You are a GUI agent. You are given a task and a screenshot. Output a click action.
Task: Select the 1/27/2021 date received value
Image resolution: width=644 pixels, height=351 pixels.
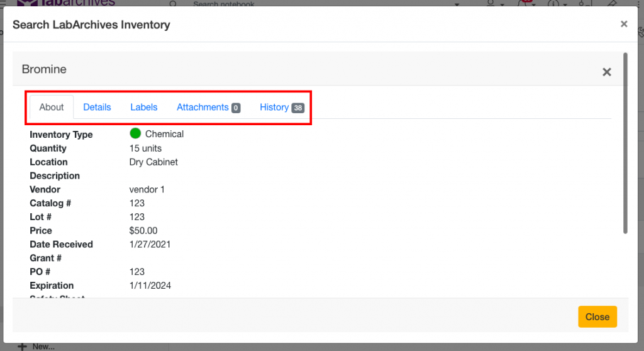click(x=150, y=245)
